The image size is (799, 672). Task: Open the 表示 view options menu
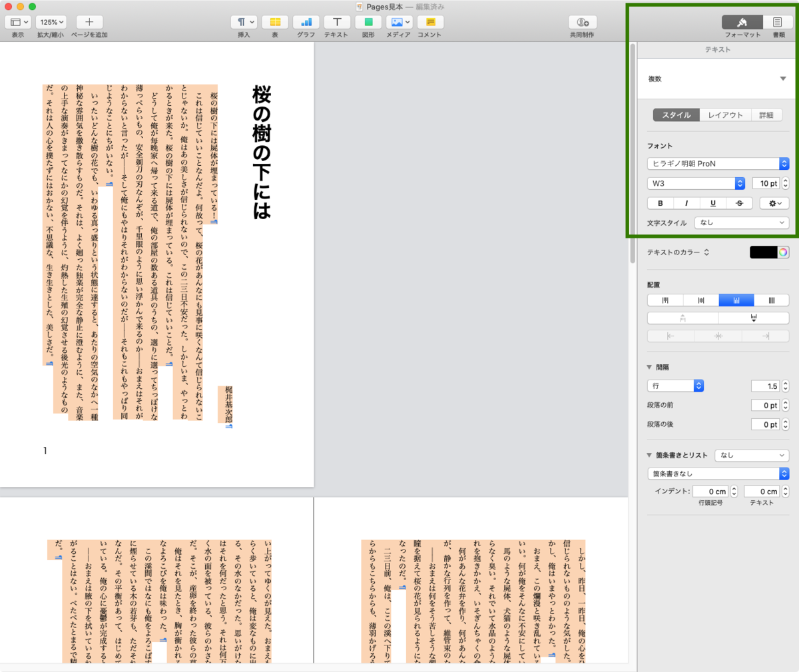(17, 22)
